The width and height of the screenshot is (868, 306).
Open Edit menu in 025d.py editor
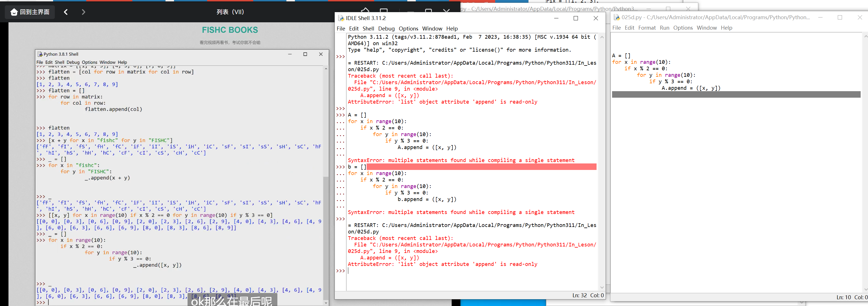[629, 28]
